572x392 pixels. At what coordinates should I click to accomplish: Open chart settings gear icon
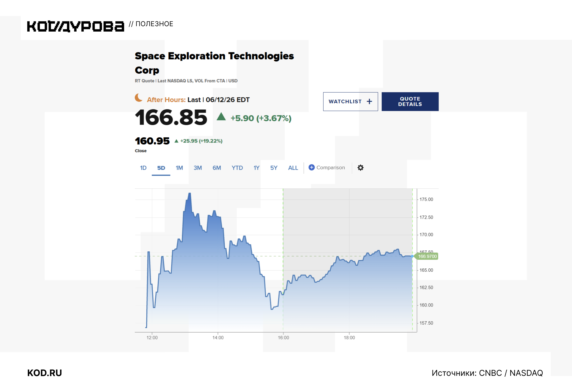(360, 168)
